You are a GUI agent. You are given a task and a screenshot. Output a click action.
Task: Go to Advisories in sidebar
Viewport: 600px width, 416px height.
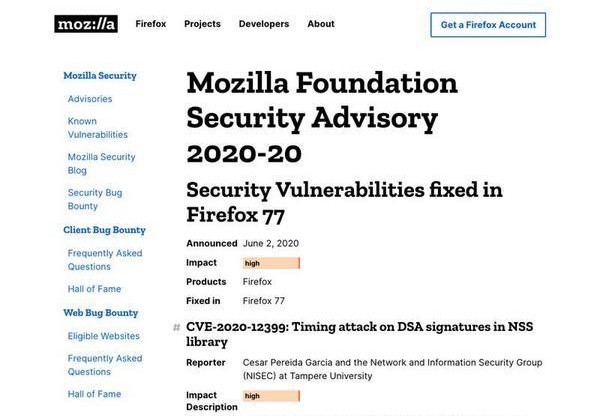point(90,99)
